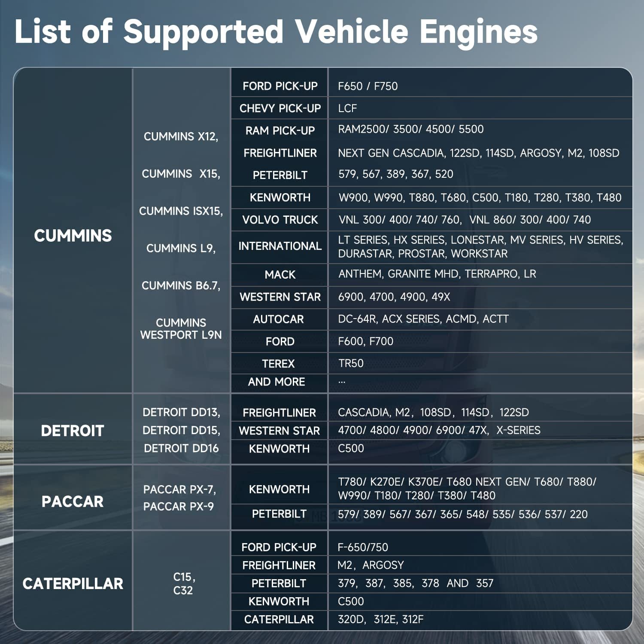
Task: Select the MACK make label
Action: coord(280,275)
